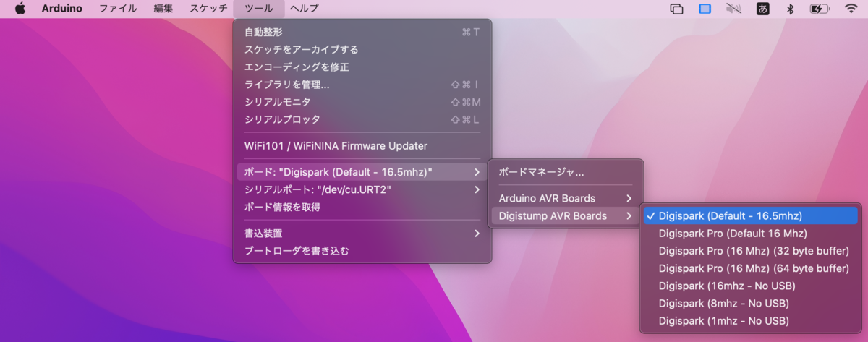Open the ファイル menu
The height and width of the screenshot is (342, 868).
pos(118,9)
